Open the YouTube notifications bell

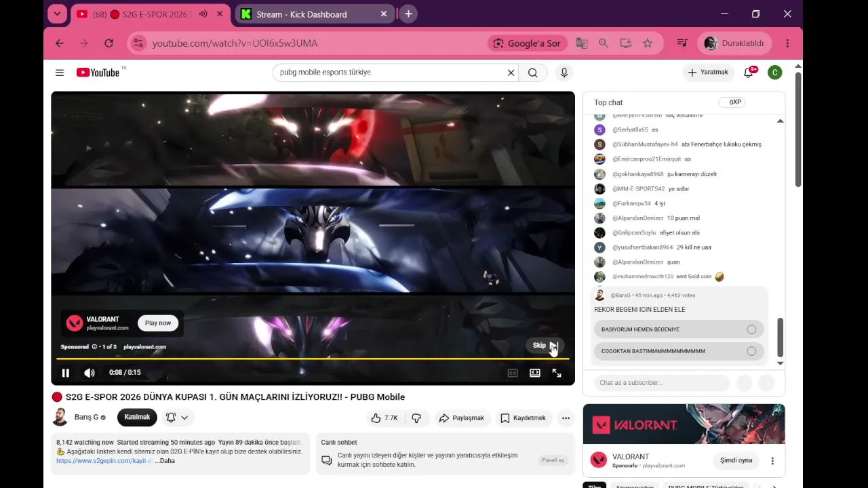(x=749, y=73)
